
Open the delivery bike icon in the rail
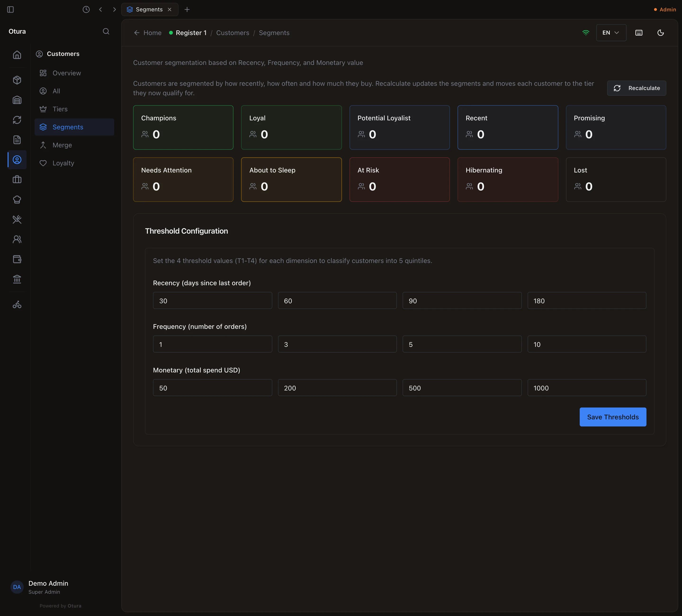(x=17, y=305)
